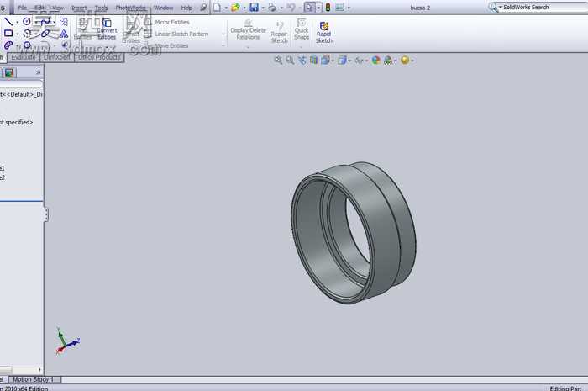Select the Circle sketch tool
The image size is (588, 391).
click(x=26, y=21)
